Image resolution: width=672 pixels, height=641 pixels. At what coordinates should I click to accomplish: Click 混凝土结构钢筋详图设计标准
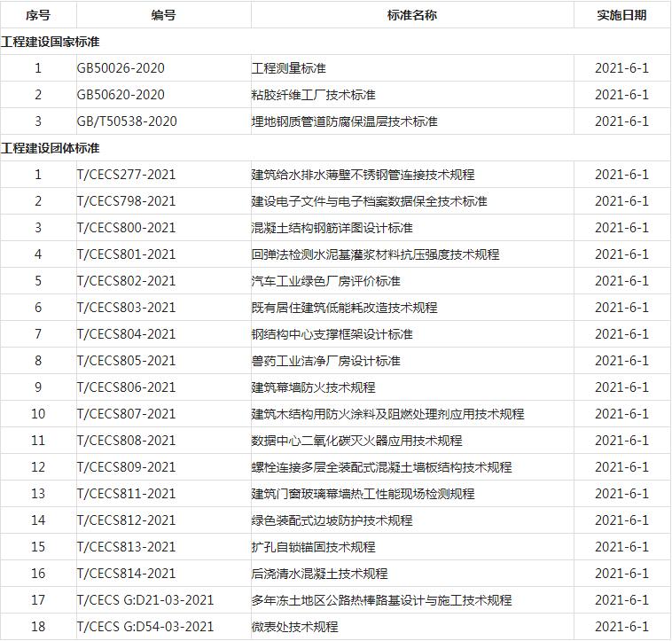click(332, 228)
